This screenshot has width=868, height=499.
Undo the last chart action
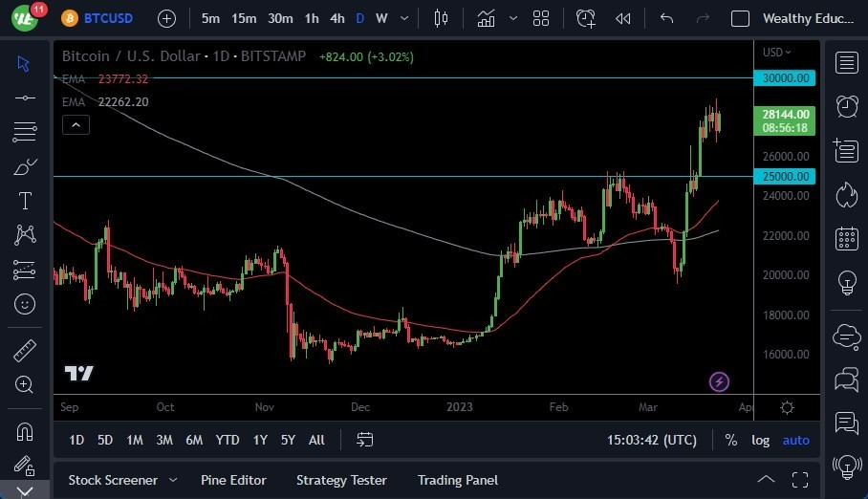pos(666,18)
